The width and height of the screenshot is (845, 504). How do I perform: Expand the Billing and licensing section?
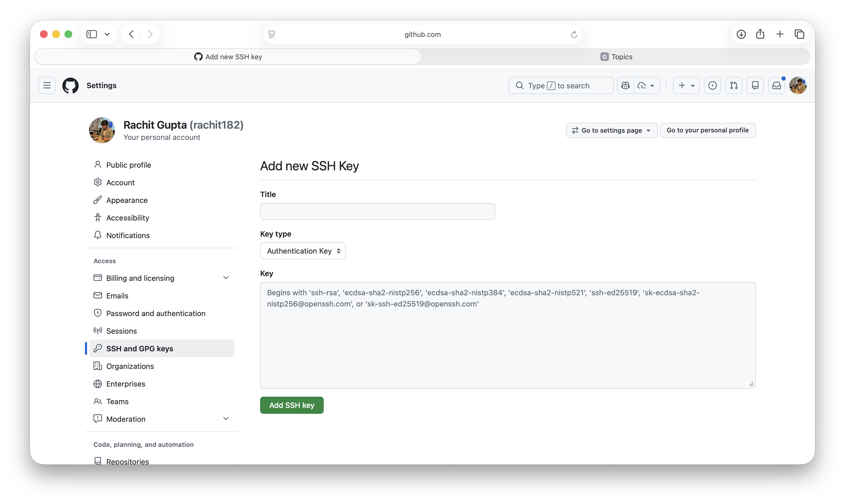tap(226, 277)
